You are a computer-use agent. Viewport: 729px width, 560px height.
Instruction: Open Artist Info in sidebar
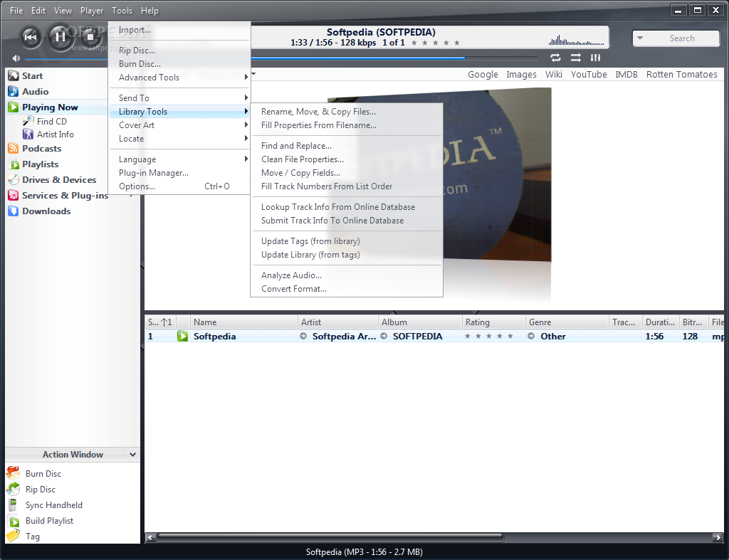tap(56, 134)
